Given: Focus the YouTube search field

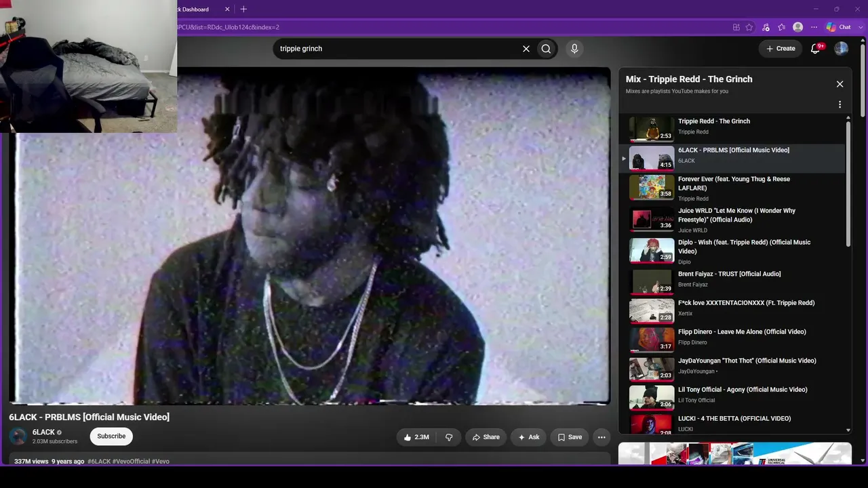Looking at the screenshot, I should 397,49.
